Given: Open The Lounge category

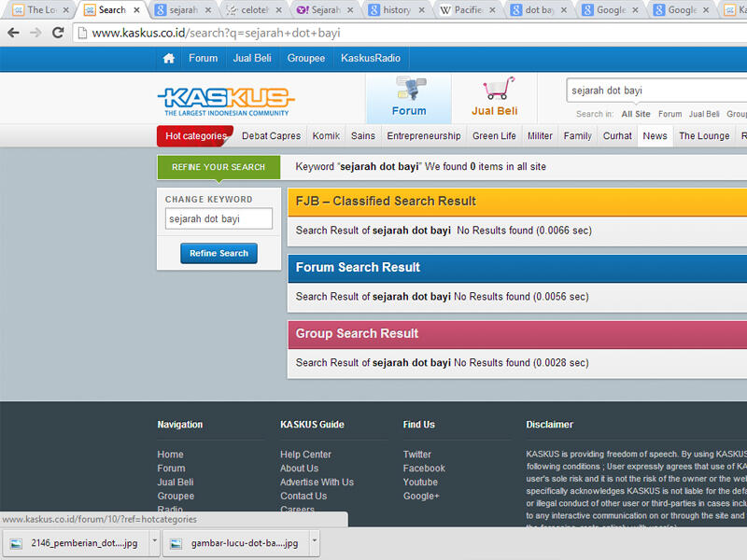Looking at the screenshot, I should pos(704,136).
